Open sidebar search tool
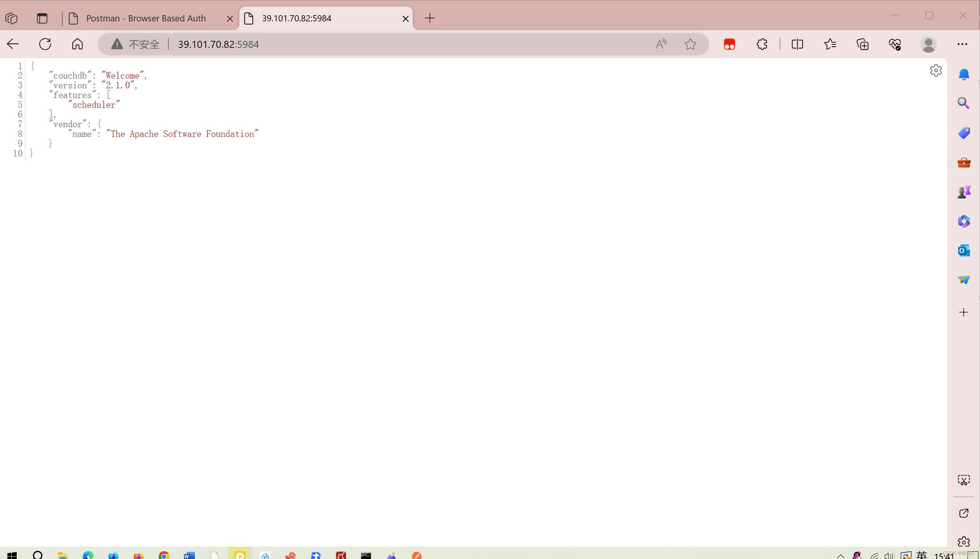 click(x=963, y=103)
